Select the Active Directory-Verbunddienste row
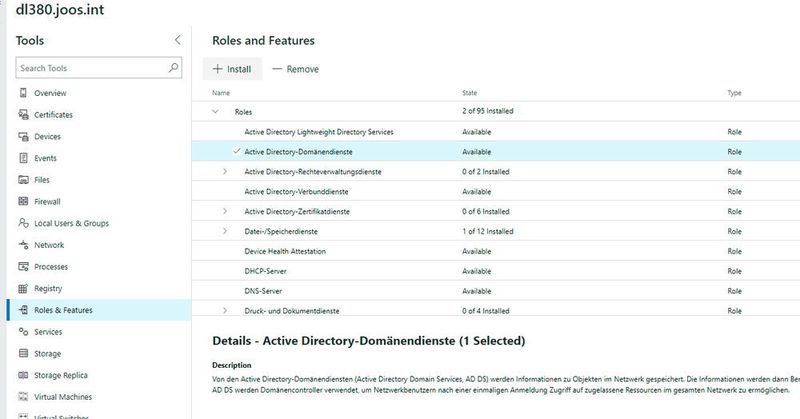Screen dimensions: 800x419 (496, 191)
